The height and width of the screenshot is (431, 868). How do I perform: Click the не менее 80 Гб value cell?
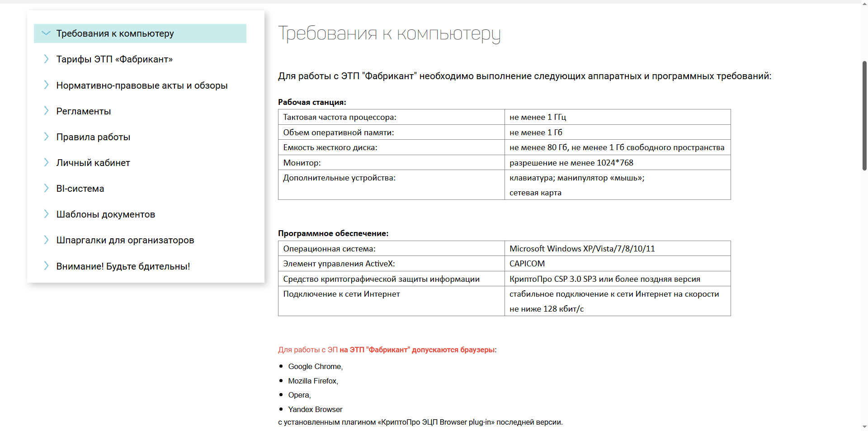618,147
